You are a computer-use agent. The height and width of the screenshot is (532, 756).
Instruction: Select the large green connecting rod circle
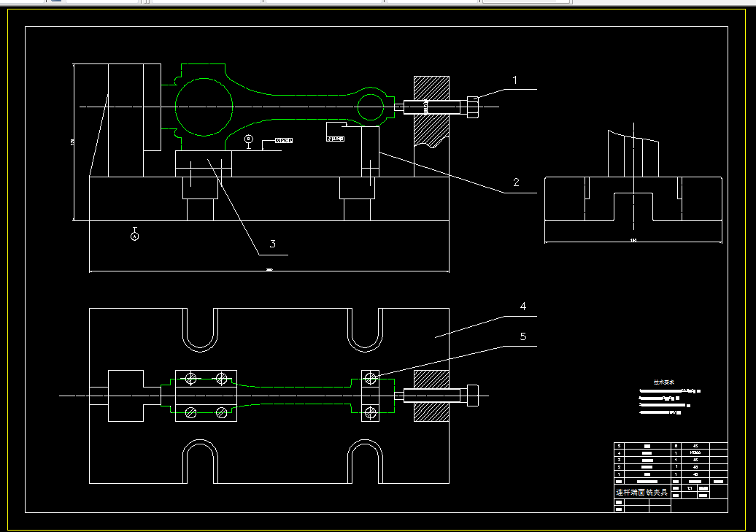(204, 107)
